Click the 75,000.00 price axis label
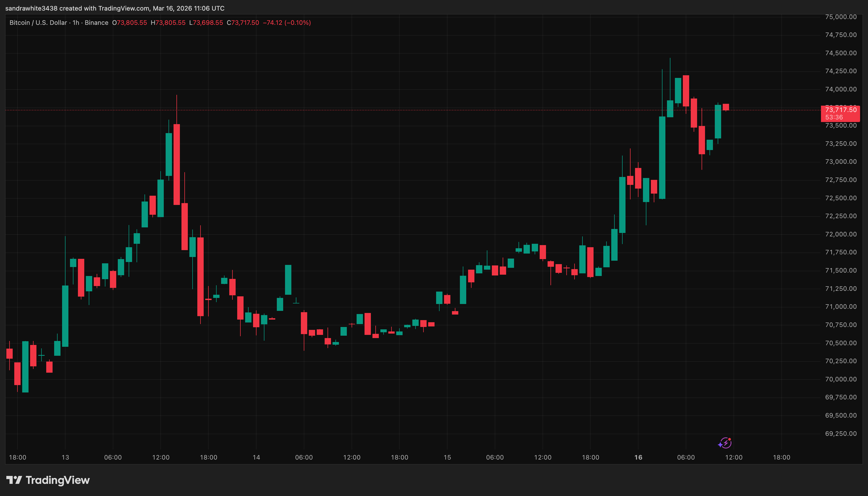868x496 pixels. click(841, 17)
